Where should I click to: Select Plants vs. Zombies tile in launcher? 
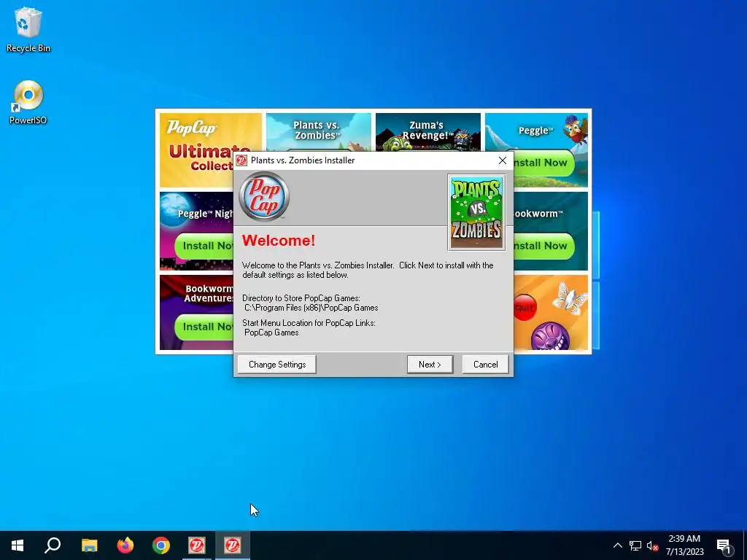(318, 132)
